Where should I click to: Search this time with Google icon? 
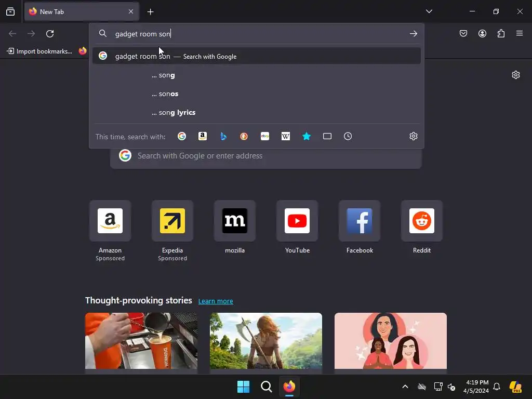(x=182, y=137)
